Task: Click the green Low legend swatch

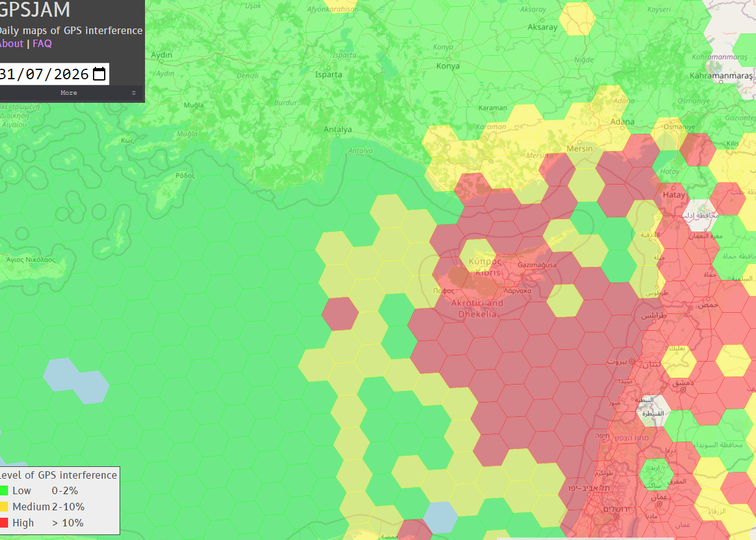Action: 4,490
